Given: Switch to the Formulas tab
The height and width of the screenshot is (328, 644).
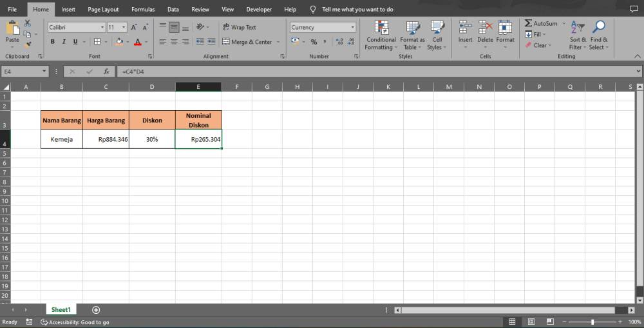Looking at the screenshot, I should [x=142, y=10].
